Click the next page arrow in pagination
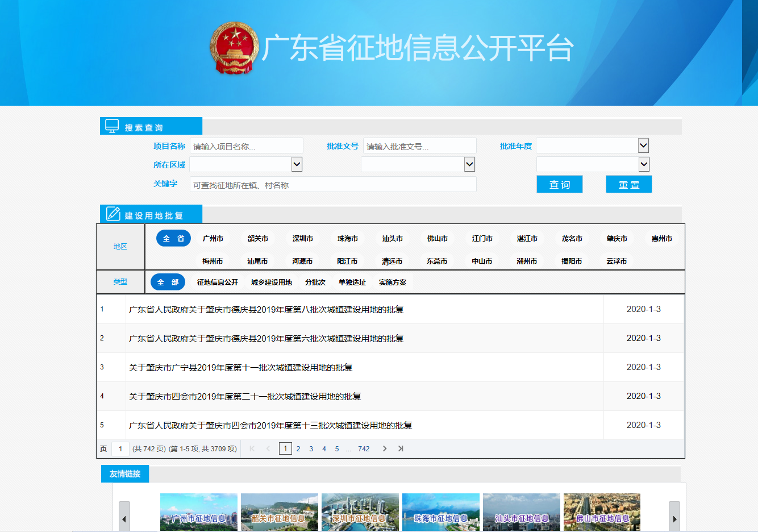Screen dimensions: 758x532 [385, 448]
